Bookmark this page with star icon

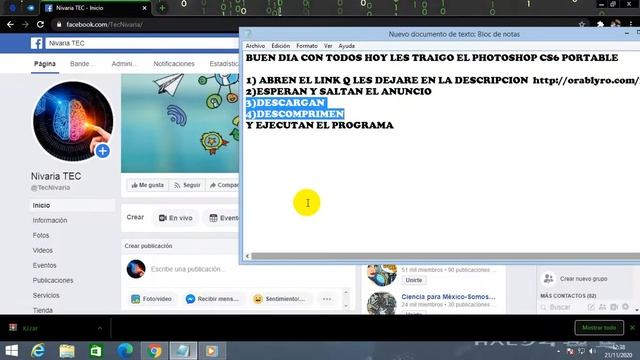(582, 24)
